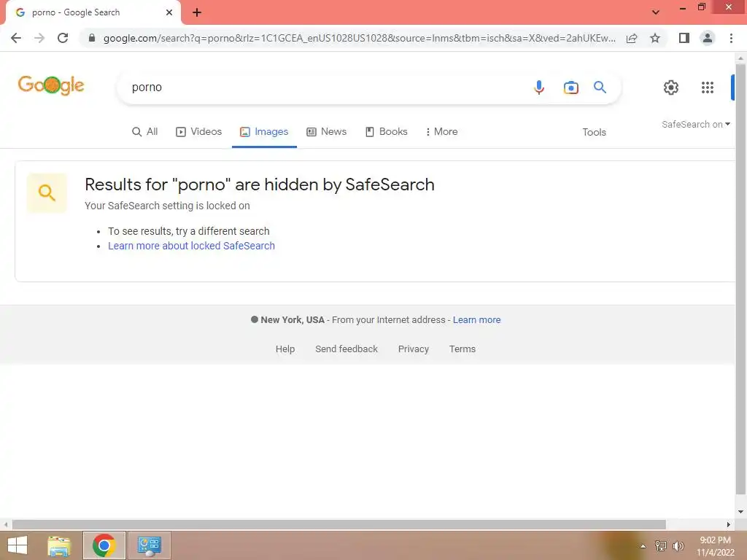Open Google quick settings gear
The image size is (747, 560).
pyautogui.click(x=671, y=87)
